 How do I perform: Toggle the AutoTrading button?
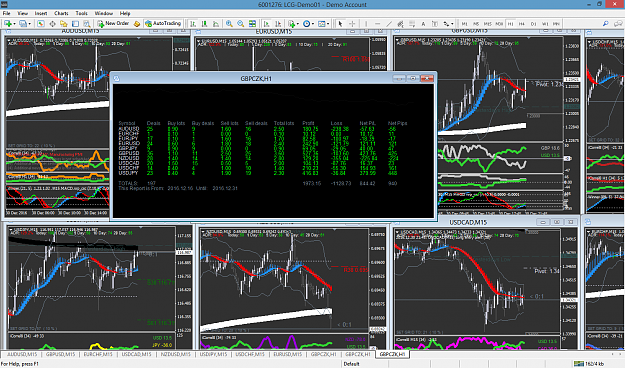point(163,24)
